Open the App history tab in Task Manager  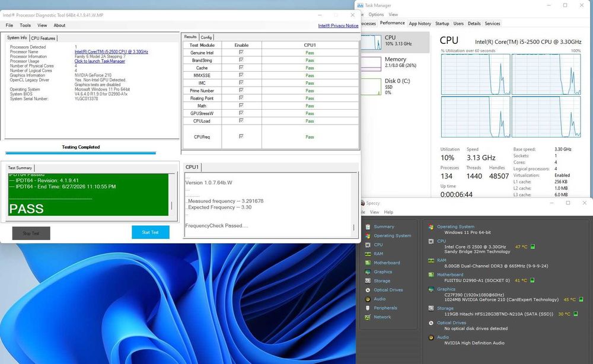[420, 24]
